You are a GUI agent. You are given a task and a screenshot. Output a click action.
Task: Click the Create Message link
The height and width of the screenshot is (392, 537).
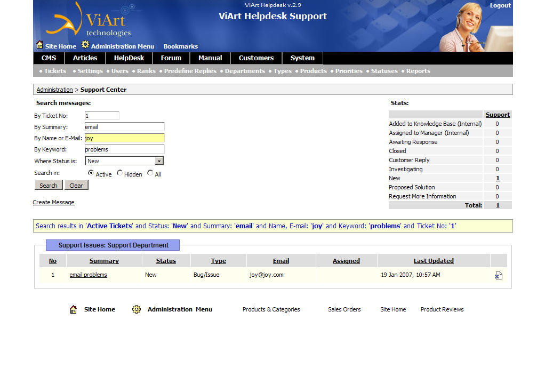53,202
